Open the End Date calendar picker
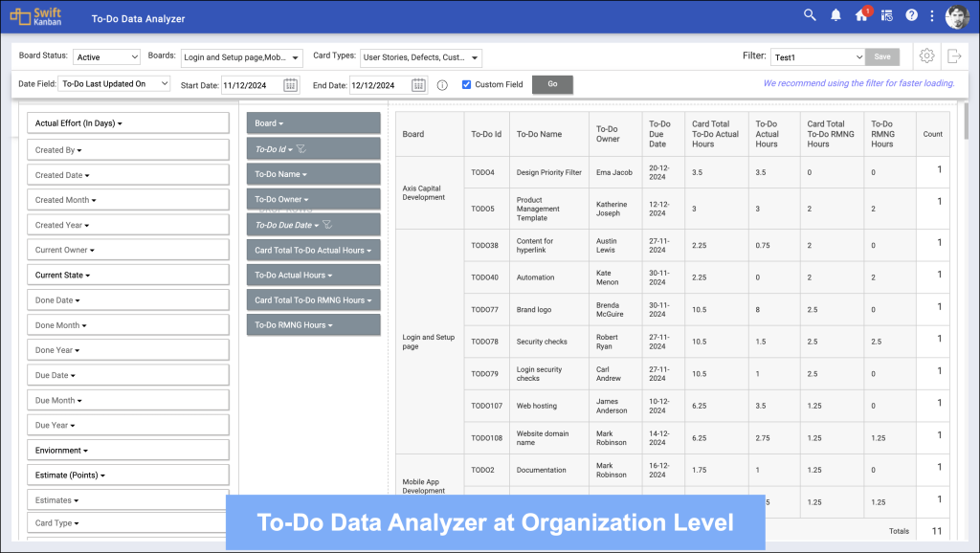 click(419, 85)
